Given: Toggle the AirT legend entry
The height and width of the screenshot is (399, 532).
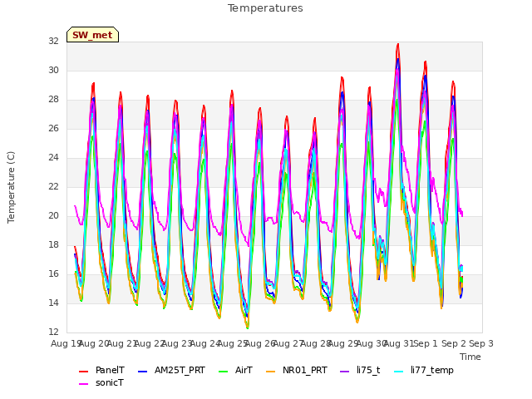Looking at the screenshot, I should [235, 370].
